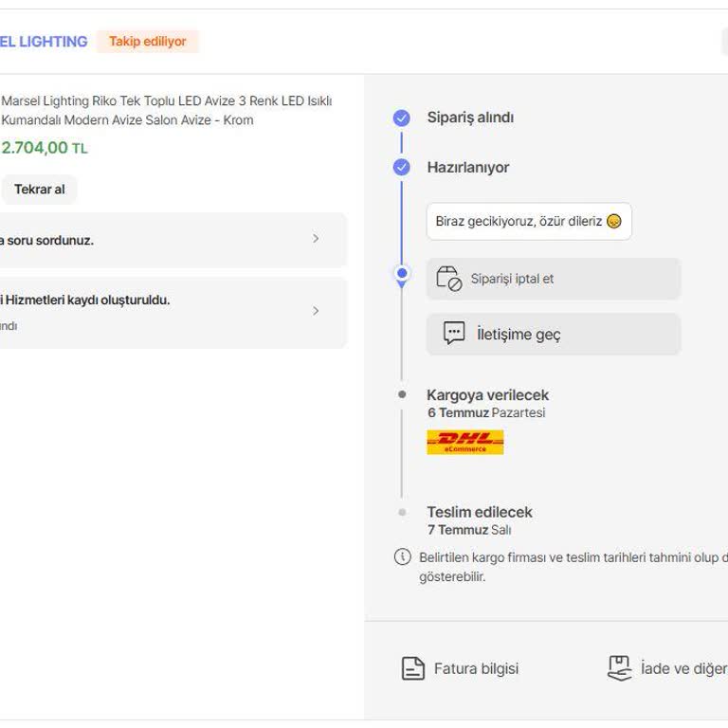The height and width of the screenshot is (728, 728).
Task: Click the İade ve diğer hand-box icon
Action: (620, 668)
